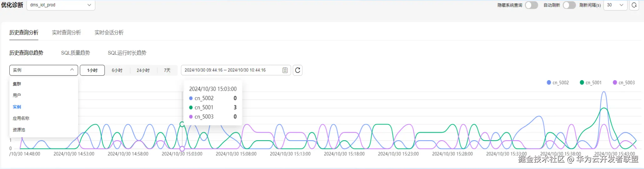Open the calendar picker icon
644x169 pixels.
tap(285, 70)
